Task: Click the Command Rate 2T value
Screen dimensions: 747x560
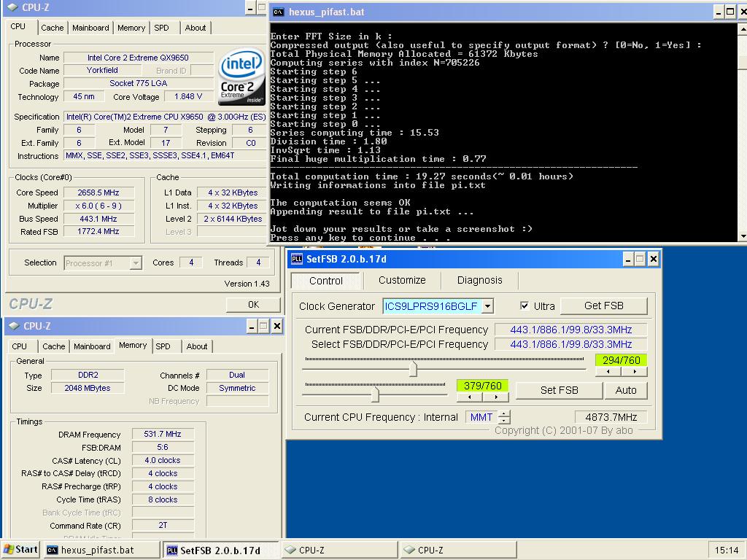Action: [163, 525]
